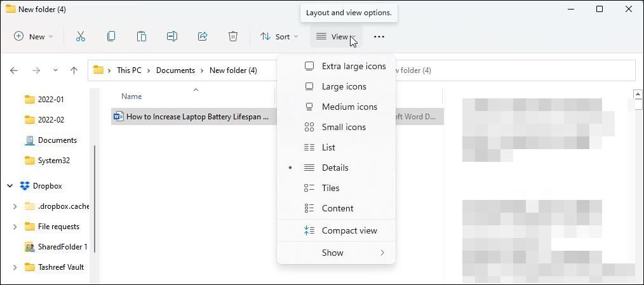644x285 pixels.
Task: Click the Cut scissors icon in toolbar
Action: [x=81, y=37]
